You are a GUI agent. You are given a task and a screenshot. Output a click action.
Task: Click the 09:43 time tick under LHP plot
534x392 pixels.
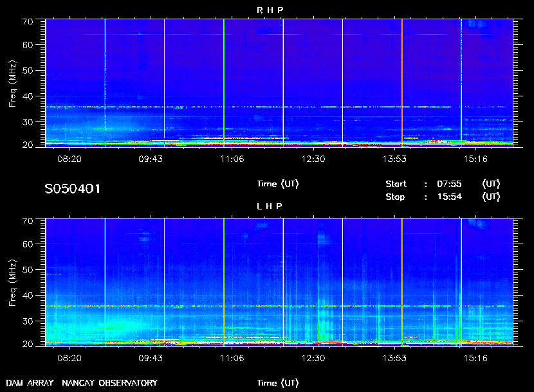[151, 359]
